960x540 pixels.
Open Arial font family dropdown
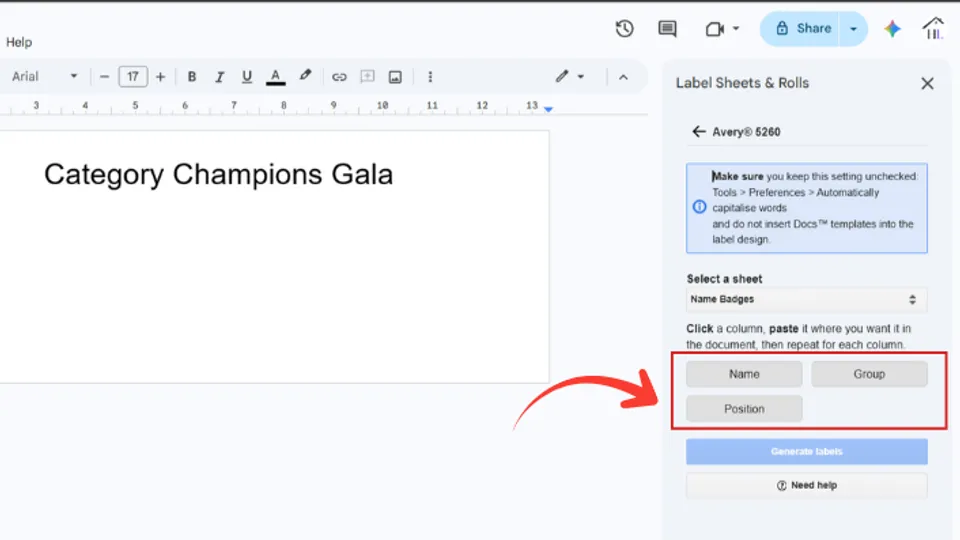coord(45,77)
